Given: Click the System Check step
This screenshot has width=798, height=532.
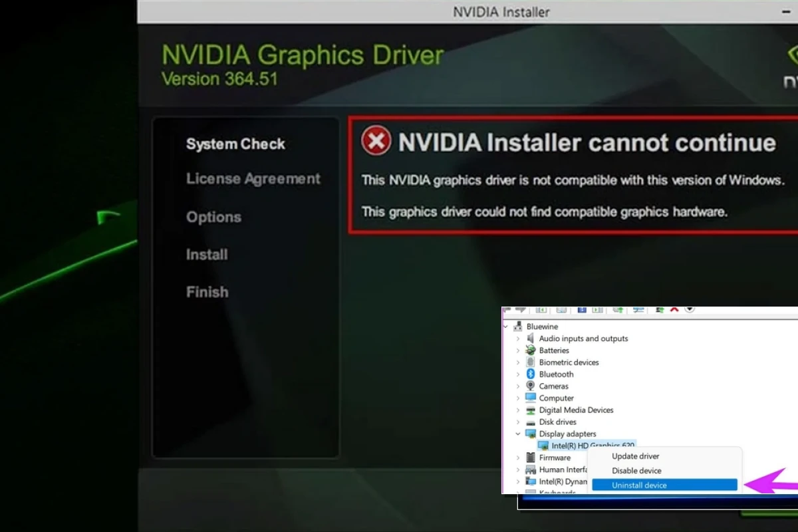Looking at the screenshot, I should click(x=235, y=144).
